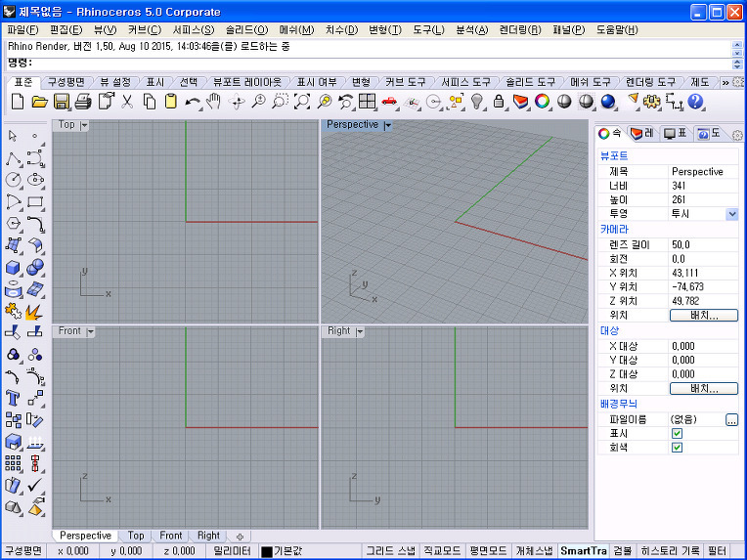The height and width of the screenshot is (560, 747).
Task: Click the 파일이름 browse ... button
Action: (x=731, y=419)
